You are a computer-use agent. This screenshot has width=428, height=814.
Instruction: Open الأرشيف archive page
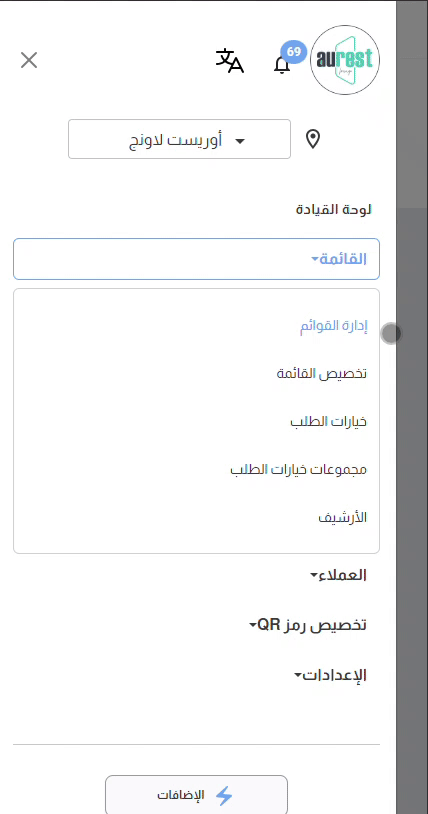343,518
